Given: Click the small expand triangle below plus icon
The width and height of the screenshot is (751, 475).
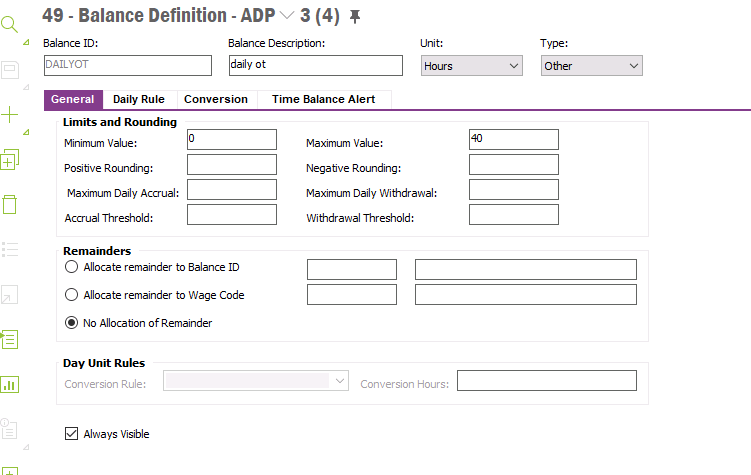Looking at the screenshot, I should pos(26,132).
